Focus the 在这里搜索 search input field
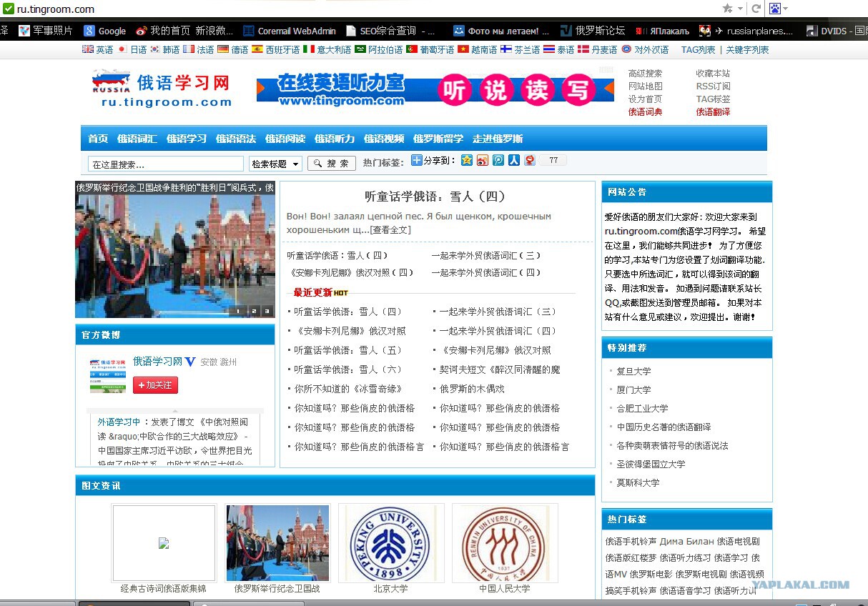The height and width of the screenshot is (606, 868). coord(166,164)
